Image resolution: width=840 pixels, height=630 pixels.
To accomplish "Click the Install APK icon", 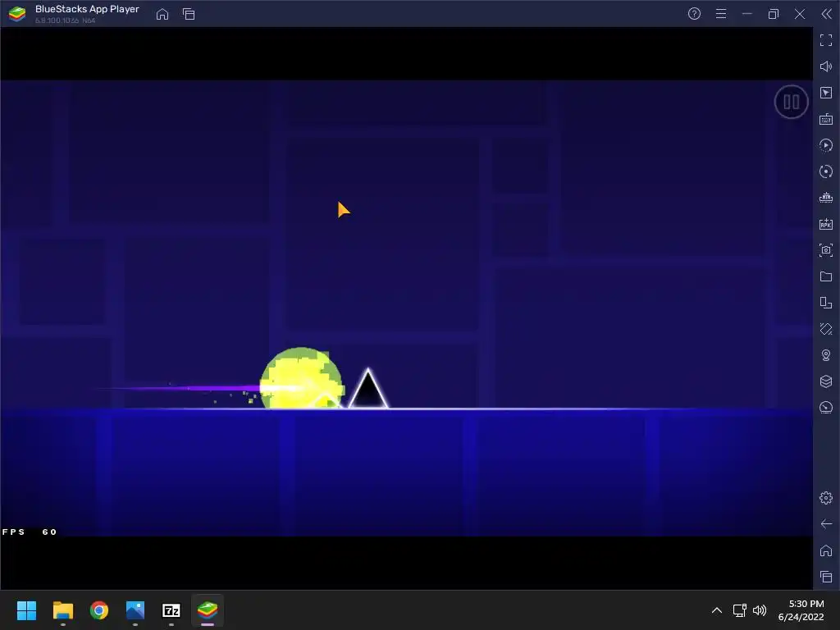I will click(826, 224).
